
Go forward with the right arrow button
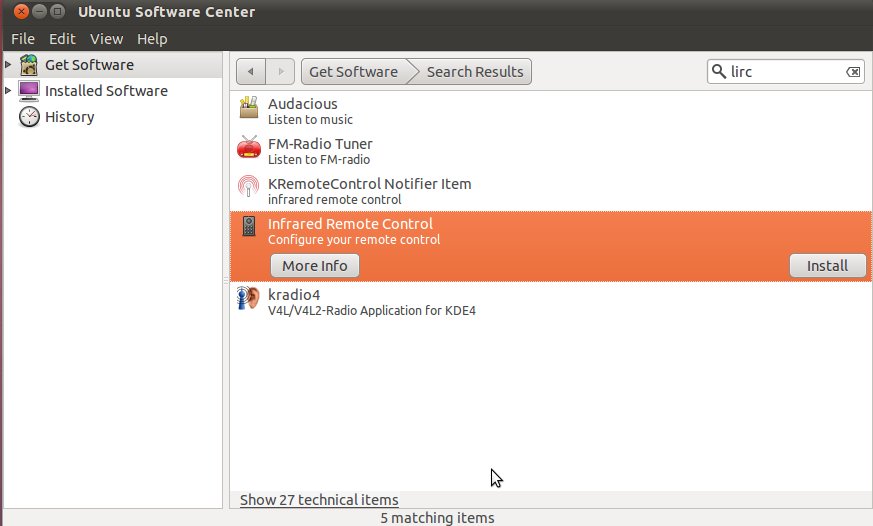[280, 72]
